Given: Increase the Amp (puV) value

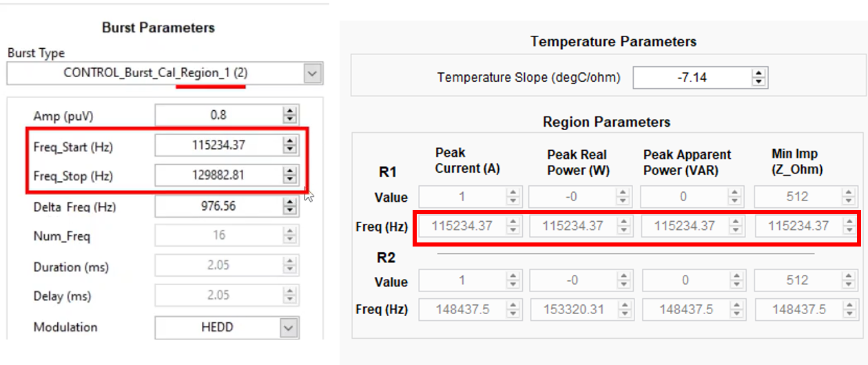Looking at the screenshot, I should tap(290, 112).
